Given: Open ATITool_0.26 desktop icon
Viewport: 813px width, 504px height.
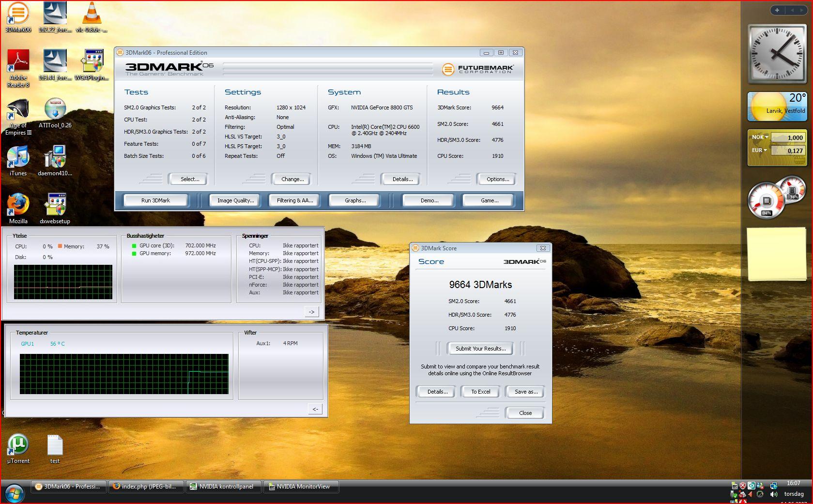Looking at the screenshot, I should pos(55,113).
